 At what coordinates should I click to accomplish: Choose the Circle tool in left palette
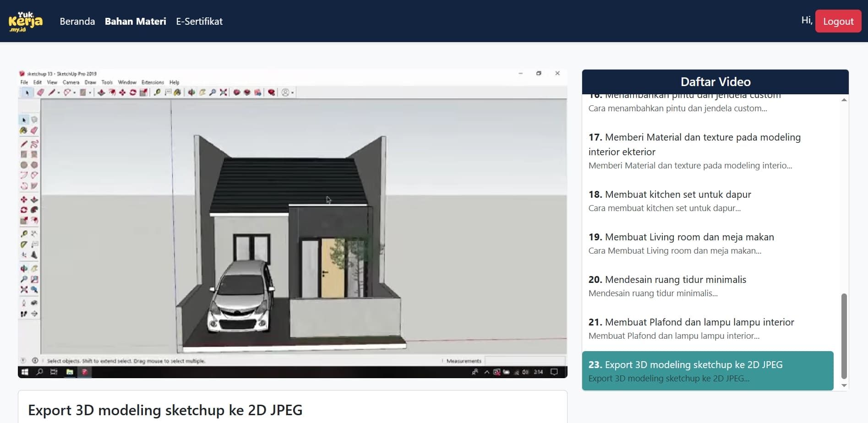(24, 165)
